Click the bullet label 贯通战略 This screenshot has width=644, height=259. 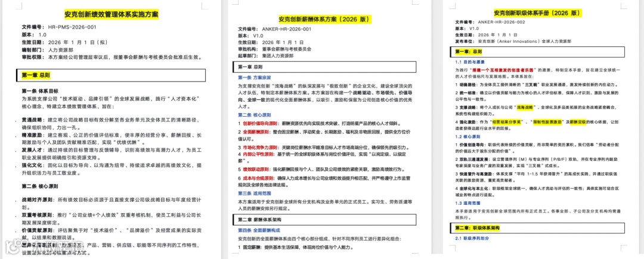tap(33, 120)
